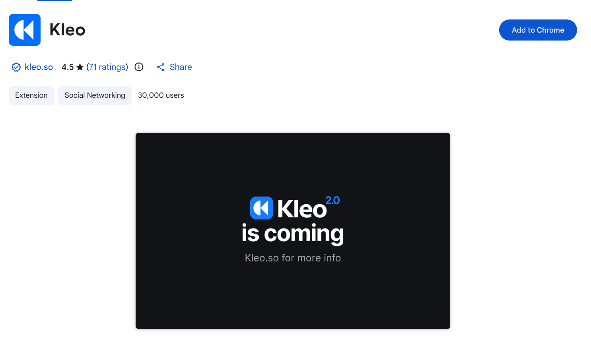Open the Kleo 2.0 promo screenshot
This screenshot has width=591, height=364.
[x=293, y=231]
